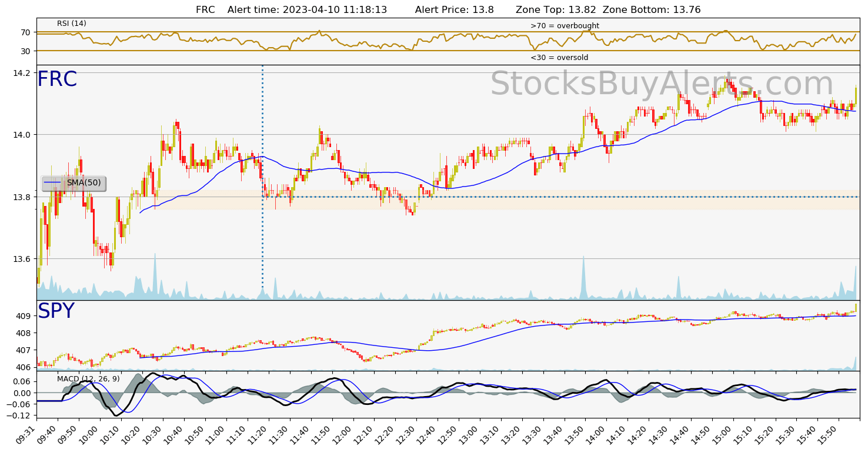Click the RSI 70 axis label
The width and height of the screenshot is (868, 452).
[26, 32]
